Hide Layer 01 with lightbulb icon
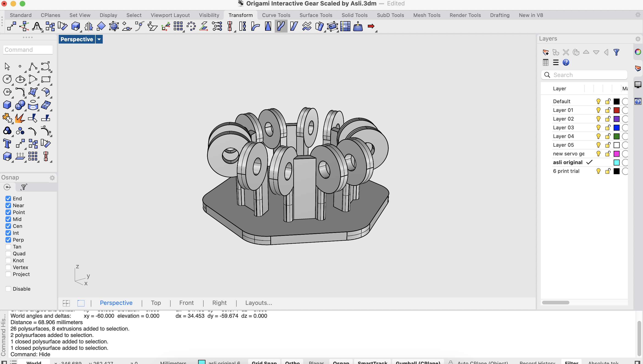The width and height of the screenshot is (643, 364). point(598,110)
